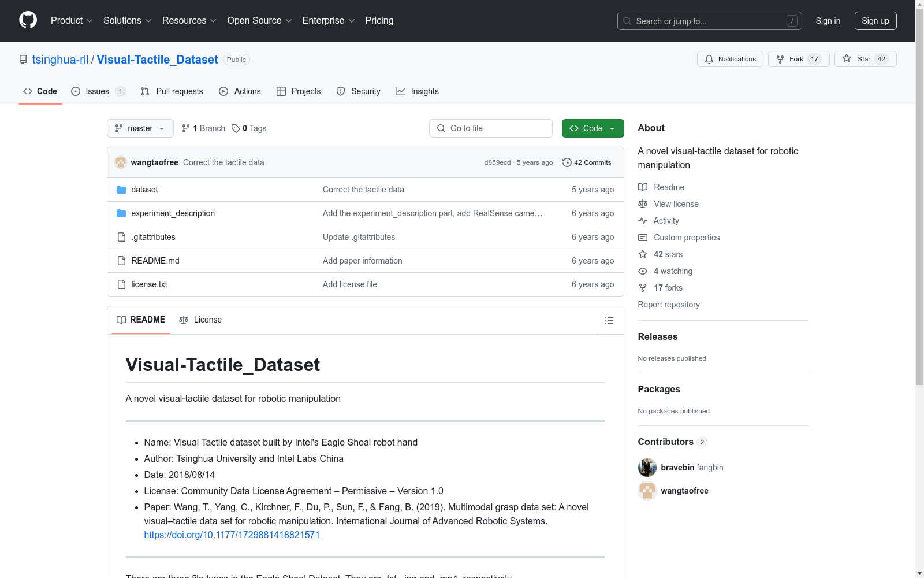Open the DOI paper link in README
This screenshot has height=578, width=924.
pyautogui.click(x=232, y=535)
